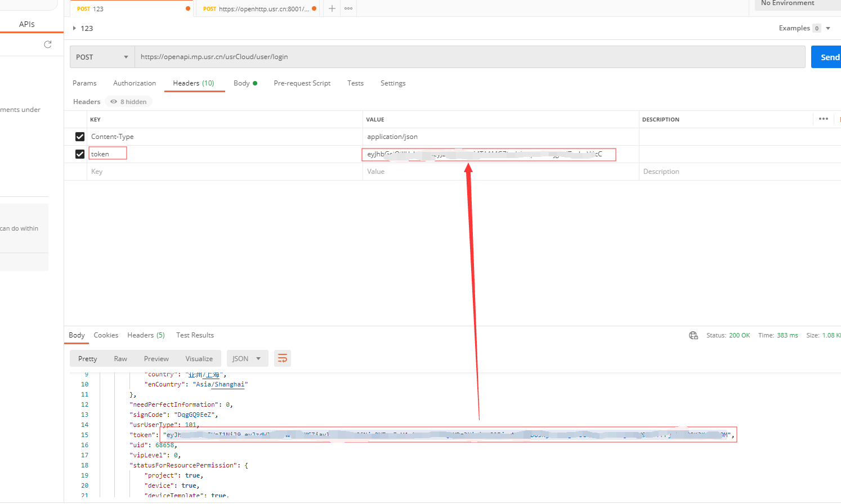Viewport: 841px width, 504px height.
Task: Expand the 123 request name arrow
Action: coord(74,28)
